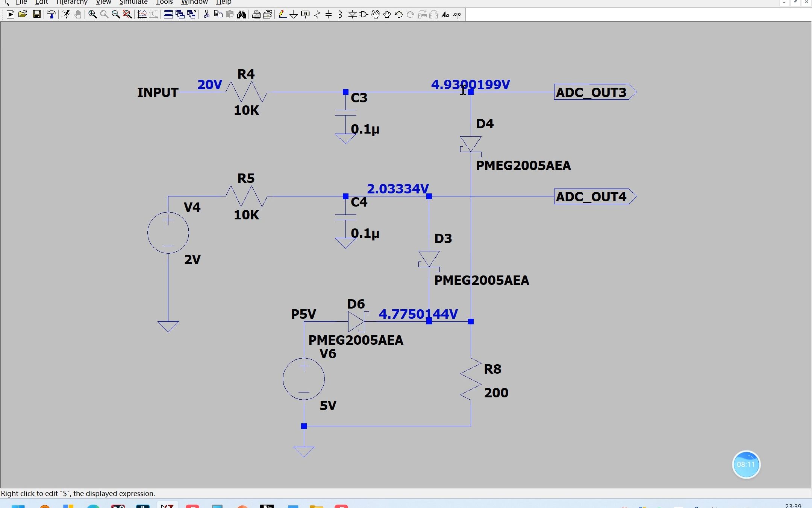The width and height of the screenshot is (812, 508).
Task: Select the Component gate icon
Action: pos(364,15)
